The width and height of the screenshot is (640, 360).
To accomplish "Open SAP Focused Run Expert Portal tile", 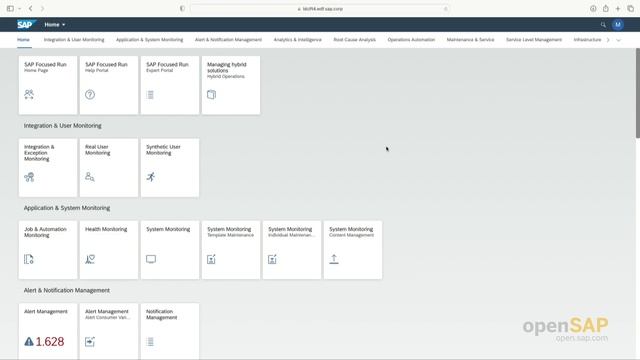I will click(170, 85).
